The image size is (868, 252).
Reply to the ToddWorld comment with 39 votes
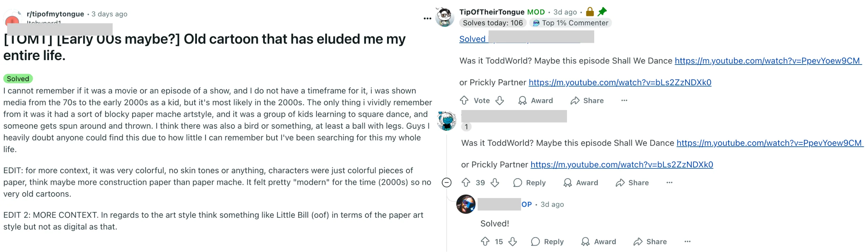pyautogui.click(x=529, y=183)
